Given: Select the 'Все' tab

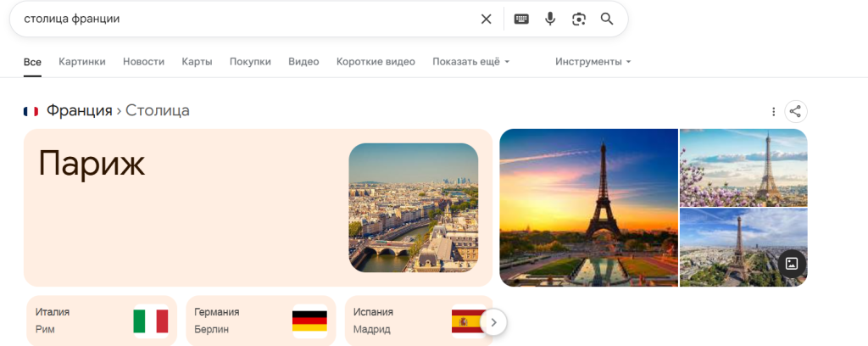Looking at the screenshot, I should click(32, 61).
